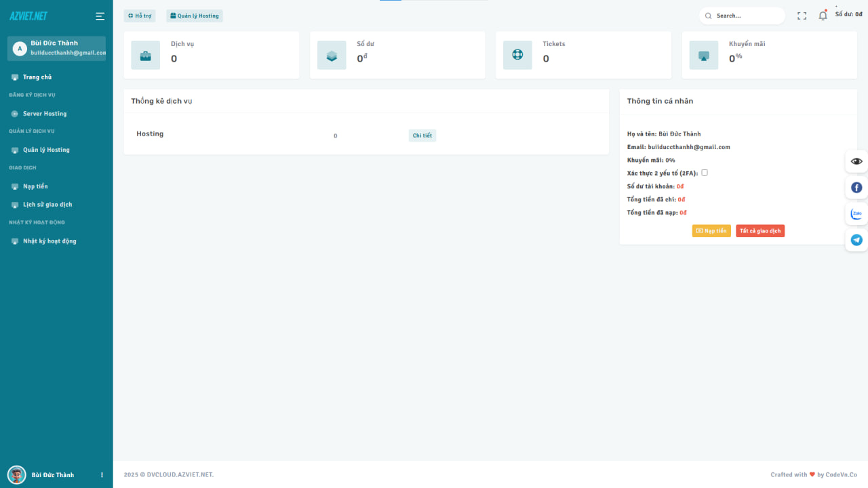Click the yellow Nạp tiền button
The width and height of the screenshot is (868, 488).
[711, 231]
